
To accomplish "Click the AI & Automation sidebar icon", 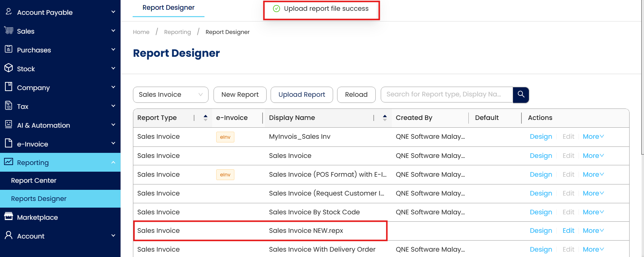I will [9, 125].
